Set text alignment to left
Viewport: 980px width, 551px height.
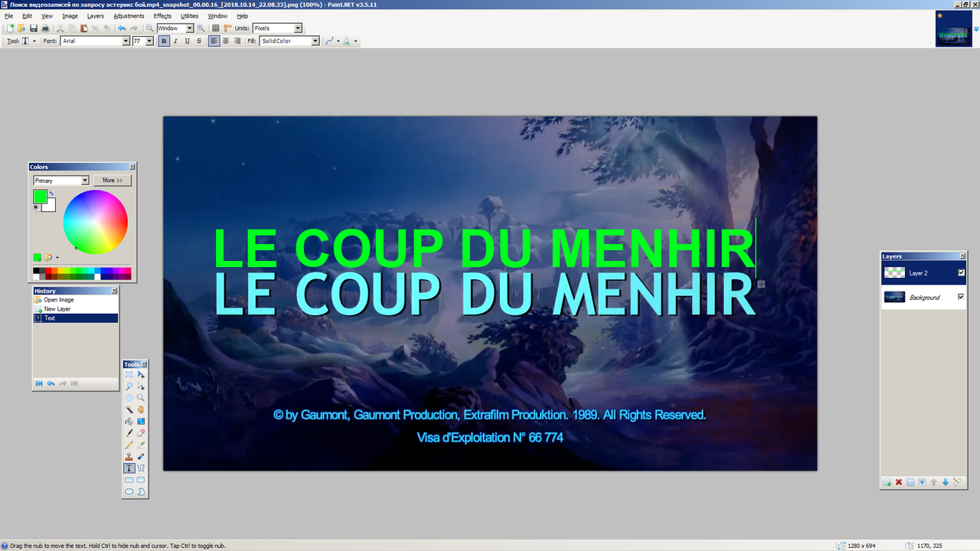point(214,41)
